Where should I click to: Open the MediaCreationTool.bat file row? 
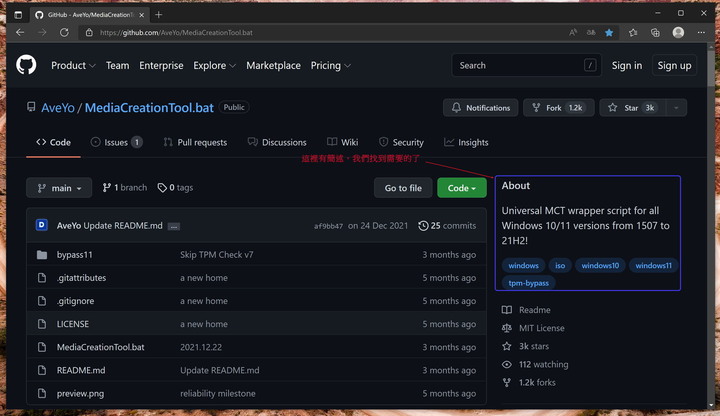coord(256,347)
